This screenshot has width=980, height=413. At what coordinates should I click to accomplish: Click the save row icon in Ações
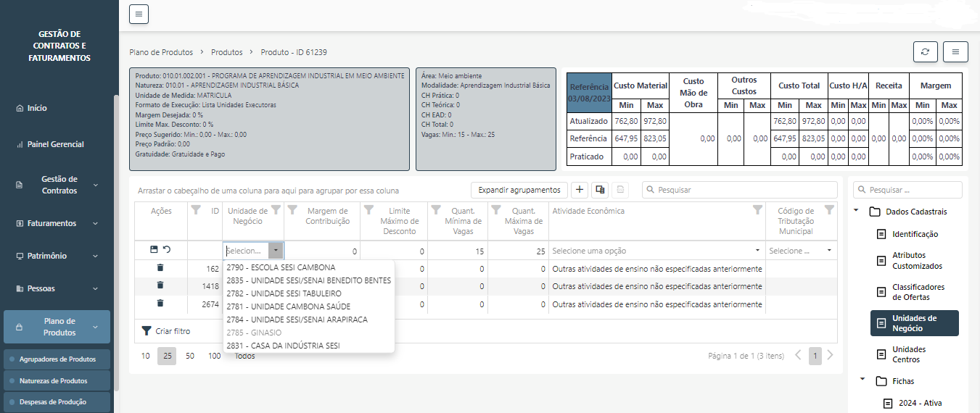[154, 249]
